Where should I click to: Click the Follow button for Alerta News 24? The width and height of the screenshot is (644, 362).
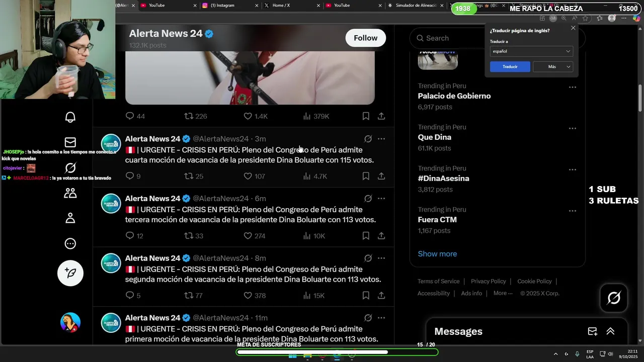click(365, 38)
